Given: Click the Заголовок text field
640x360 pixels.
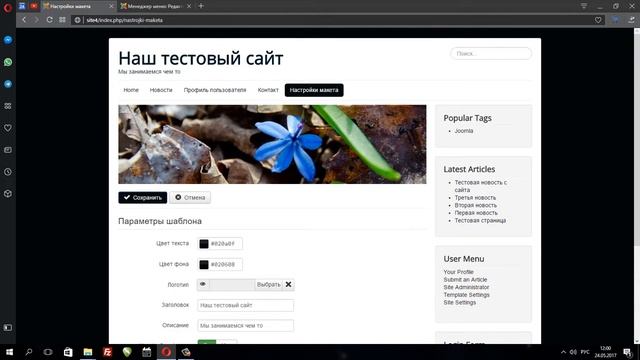Looking at the screenshot, I should (245, 305).
